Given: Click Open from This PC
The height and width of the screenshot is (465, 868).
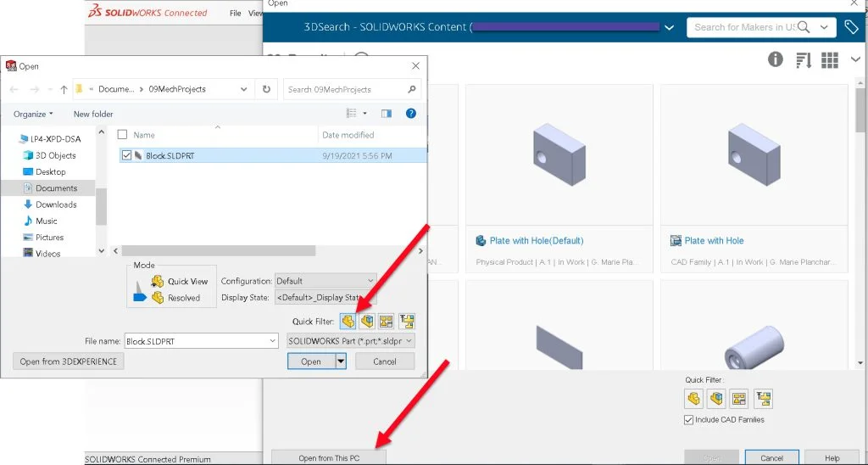Looking at the screenshot, I should coord(329,458).
